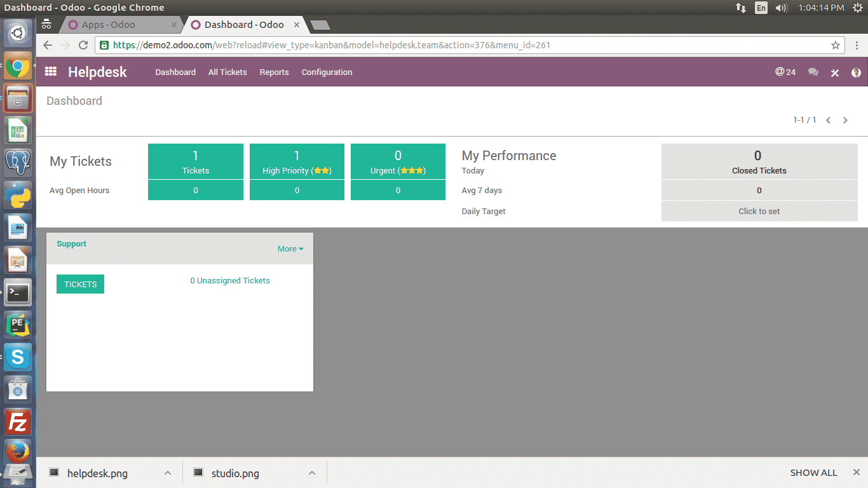
Task: Click the Dashboard breadcrumb title
Action: click(x=74, y=101)
